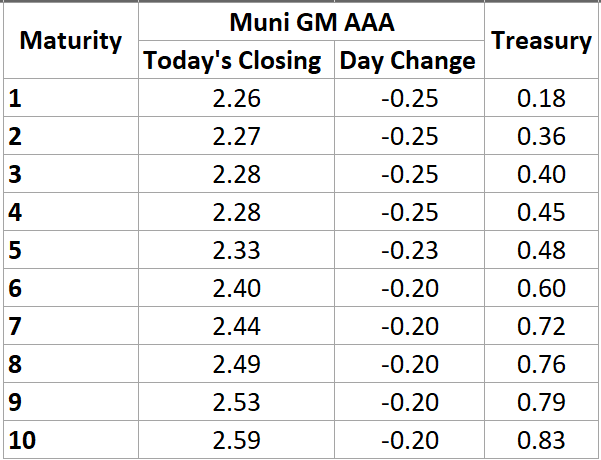The height and width of the screenshot is (460, 601).
Task: Click the Today's Closing subheader
Action: (x=233, y=61)
